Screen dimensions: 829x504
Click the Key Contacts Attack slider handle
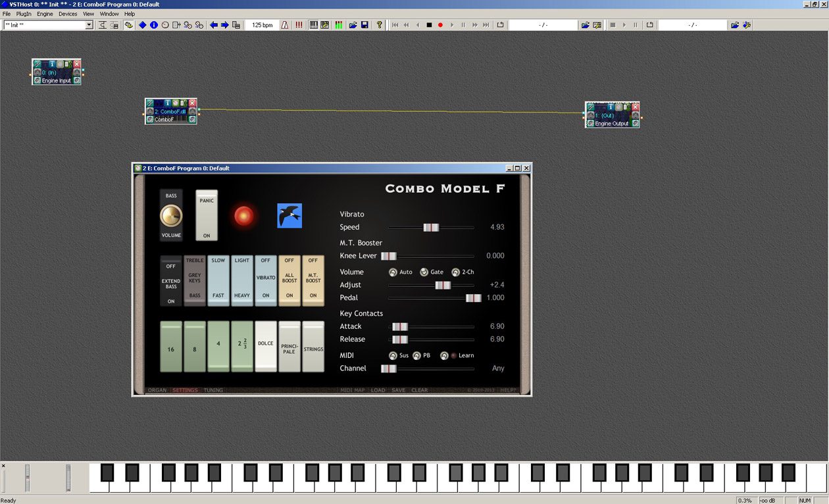point(400,326)
